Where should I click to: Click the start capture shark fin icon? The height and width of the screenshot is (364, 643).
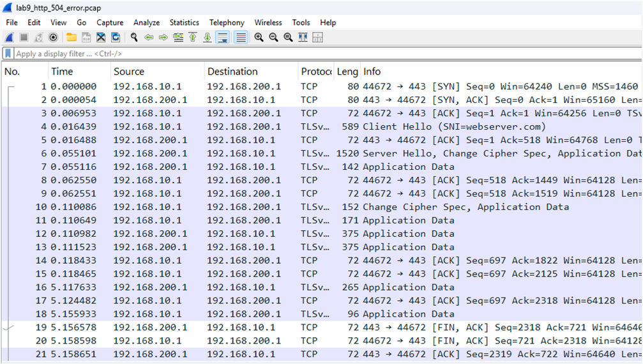tap(10, 38)
